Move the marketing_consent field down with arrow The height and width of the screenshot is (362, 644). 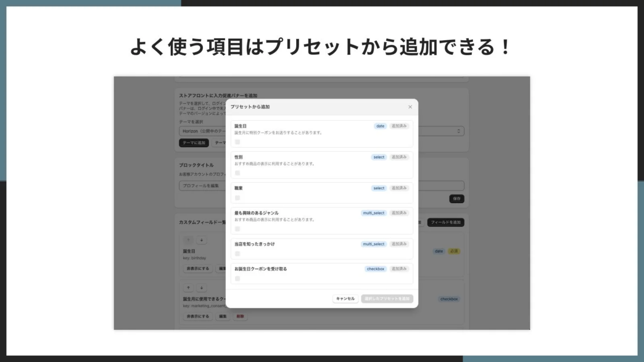coord(201,288)
